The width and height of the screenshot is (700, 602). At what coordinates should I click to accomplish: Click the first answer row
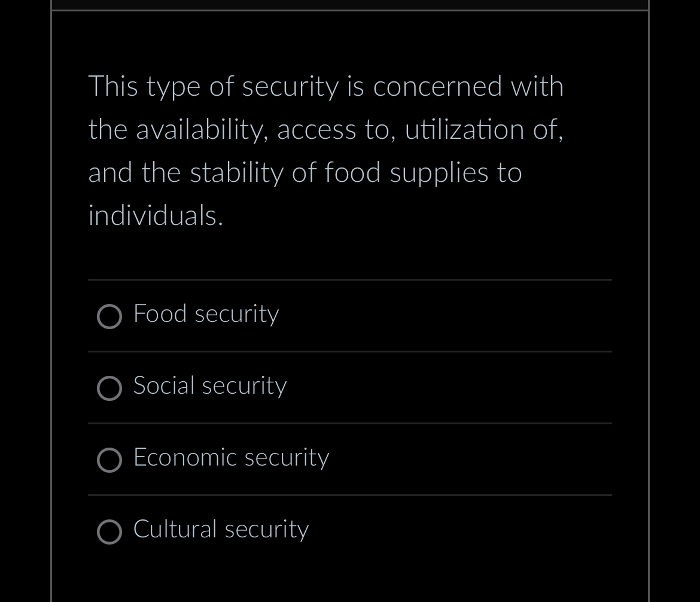tap(349, 315)
